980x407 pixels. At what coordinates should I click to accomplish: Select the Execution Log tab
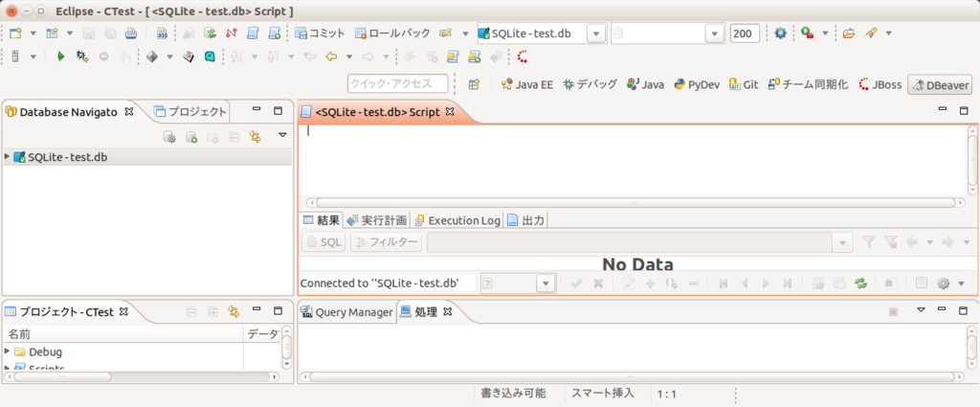coord(457,220)
